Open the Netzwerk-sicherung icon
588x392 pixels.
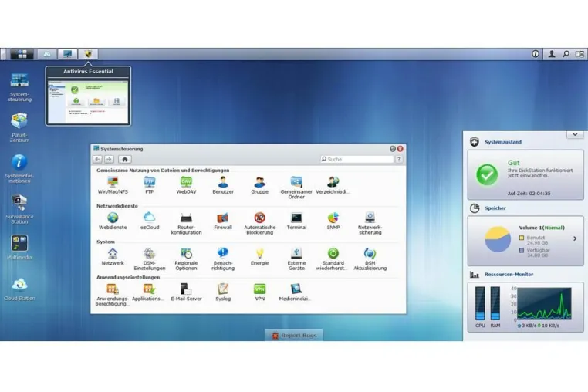click(370, 224)
